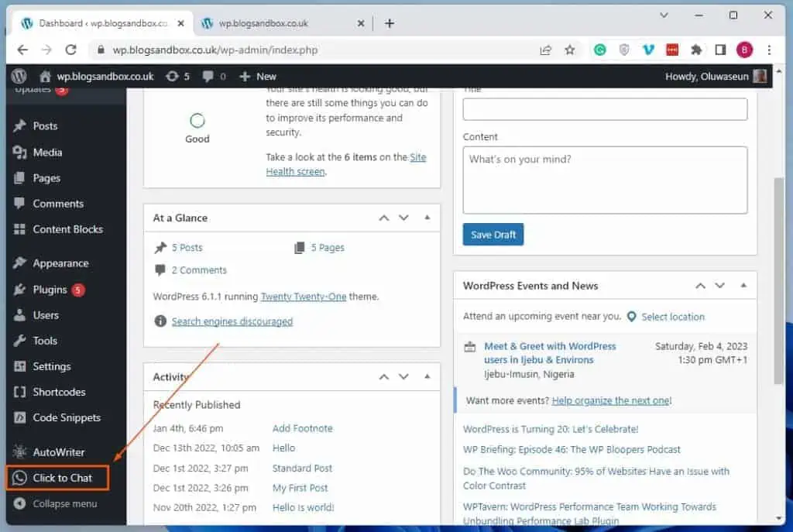Click inside the Quick Draft Content field
The image size is (793, 532).
(x=604, y=180)
